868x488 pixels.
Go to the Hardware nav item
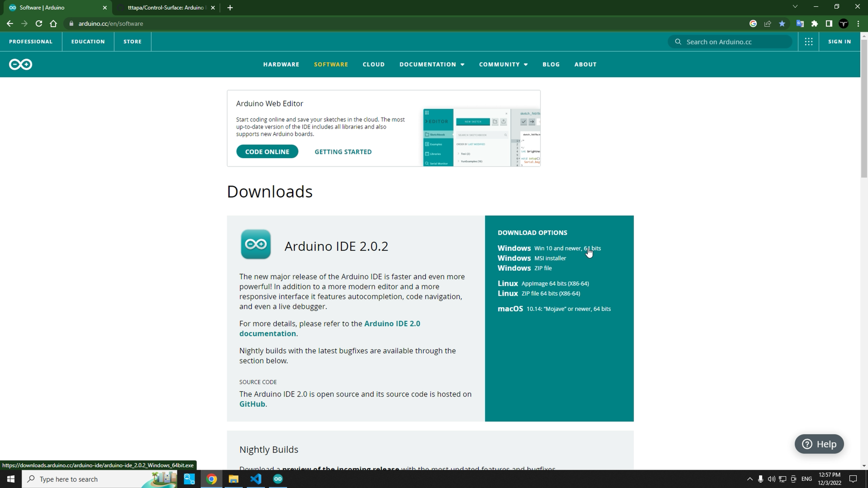281,64
